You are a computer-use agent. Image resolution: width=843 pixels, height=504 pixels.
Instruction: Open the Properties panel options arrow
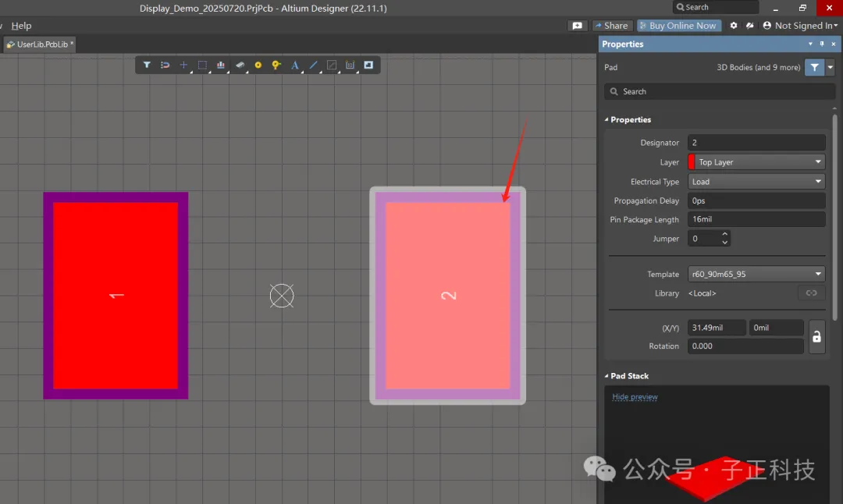click(810, 44)
